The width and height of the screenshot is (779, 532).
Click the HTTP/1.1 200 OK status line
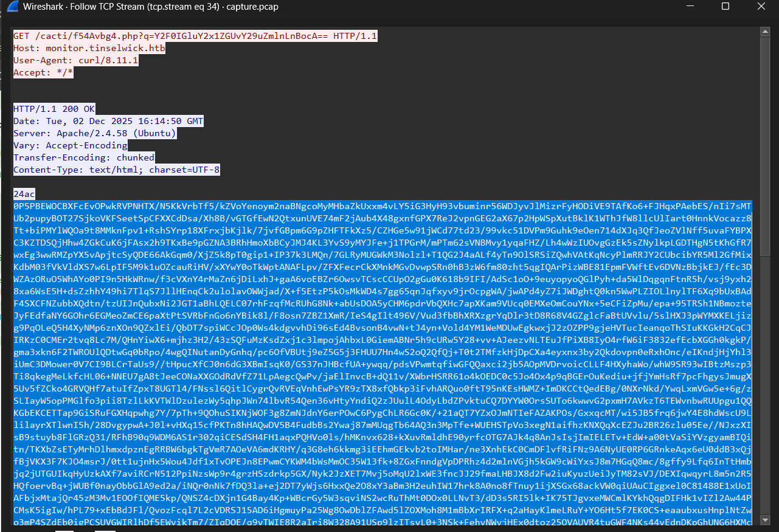click(54, 109)
